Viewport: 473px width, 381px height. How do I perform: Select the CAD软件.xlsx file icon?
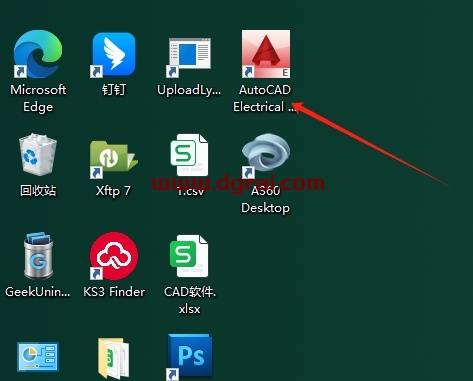tap(189, 256)
